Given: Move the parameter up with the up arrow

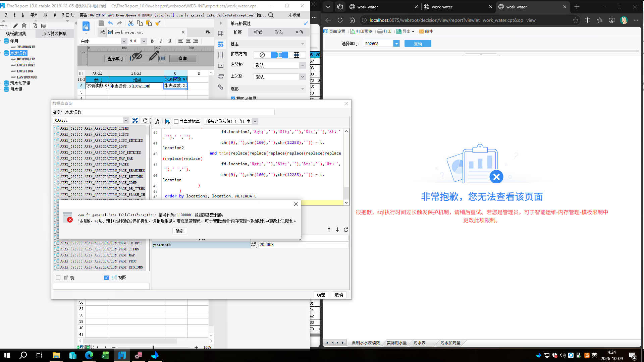Looking at the screenshot, I should [x=329, y=230].
